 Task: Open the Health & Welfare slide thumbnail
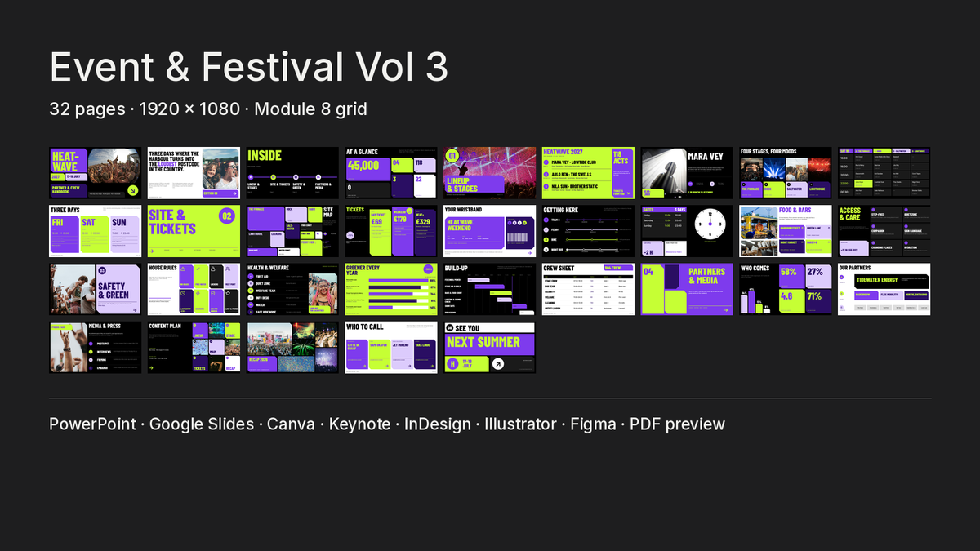(x=292, y=289)
